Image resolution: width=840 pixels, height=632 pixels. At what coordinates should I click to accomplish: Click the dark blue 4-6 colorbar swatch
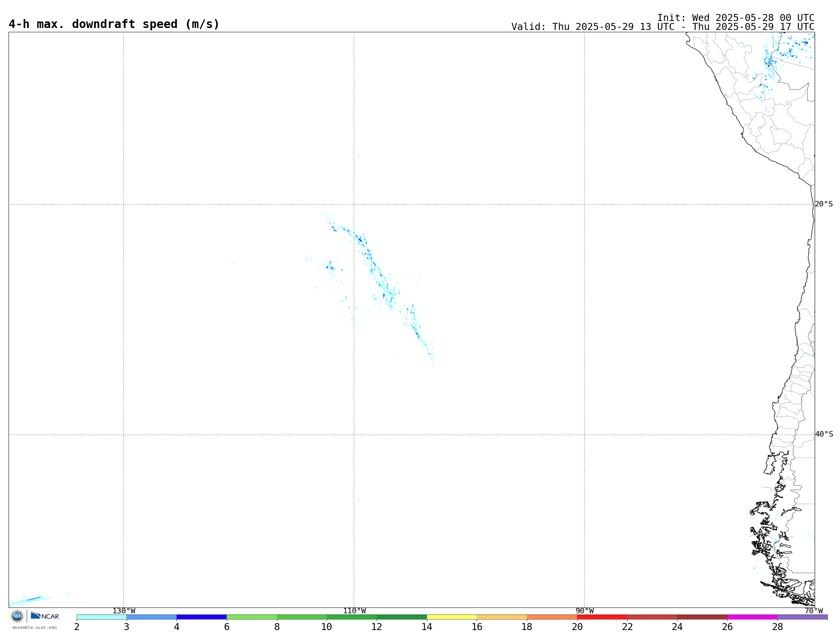click(202, 617)
